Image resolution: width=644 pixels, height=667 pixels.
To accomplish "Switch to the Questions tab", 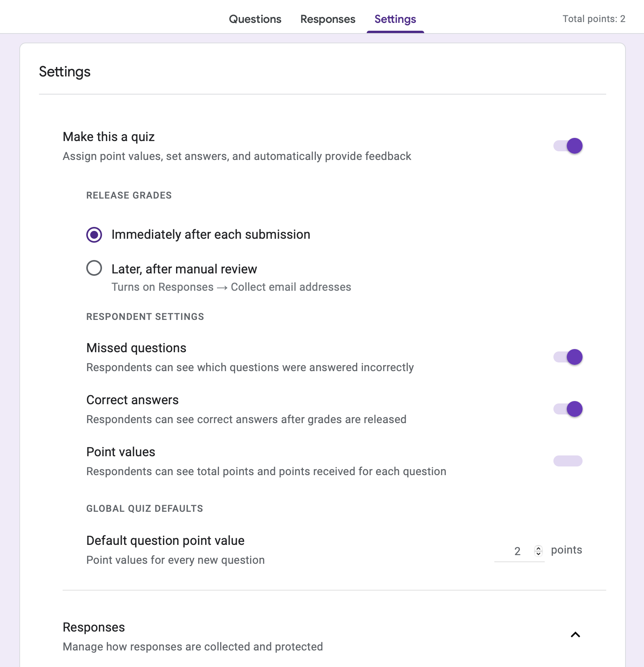I will tap(255, 19).
